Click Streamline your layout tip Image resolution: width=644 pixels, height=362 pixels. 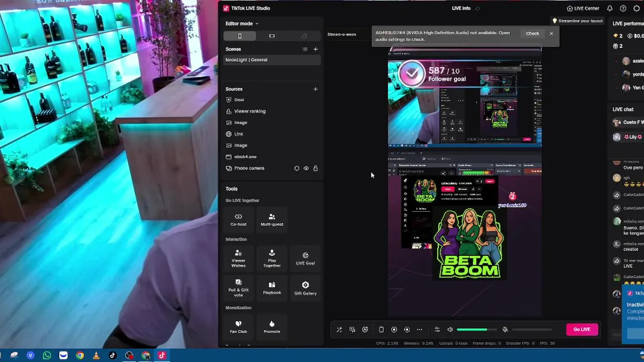click(578, 21)
